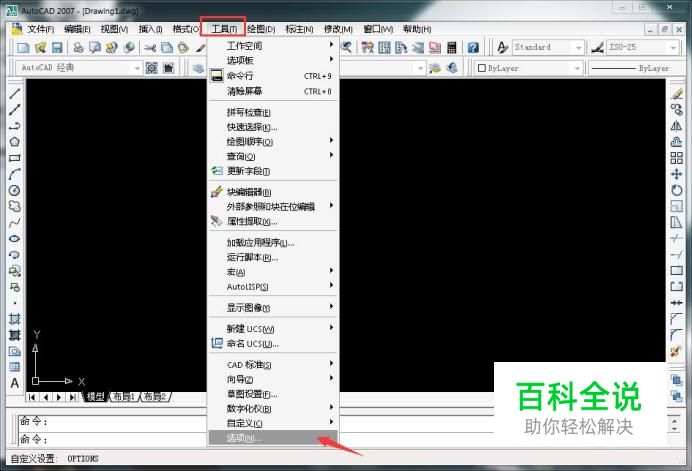Select the Rotate modify tool
This screenshot has width=692, height=471.
point(676,190)
